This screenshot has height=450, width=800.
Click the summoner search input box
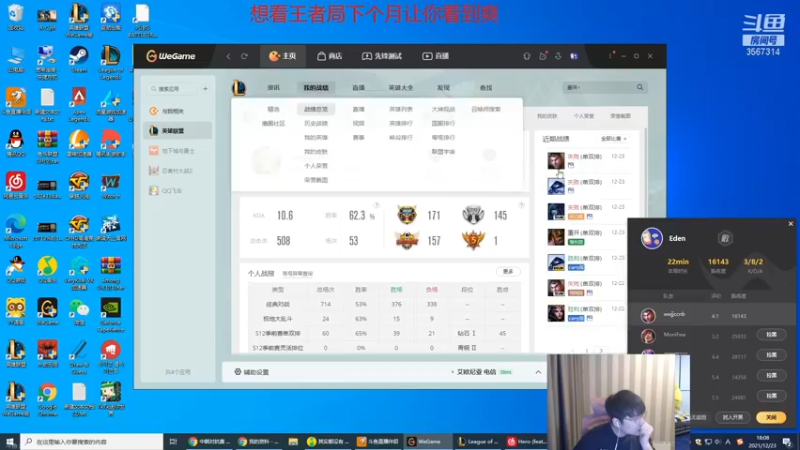pyautogui.click(x=598, y=87)
